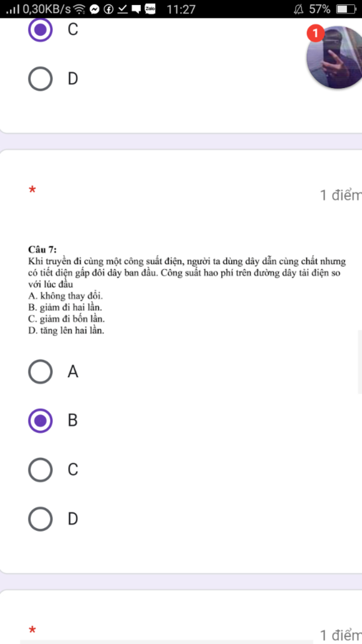Tap the battery indicator icon
This screenshot has width=362, height=644.
[x=346, y=9]
